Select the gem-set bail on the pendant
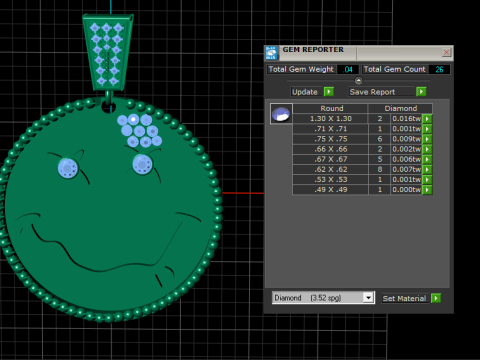This screenshot has height=360, width=480. click(x=107, y=52)
